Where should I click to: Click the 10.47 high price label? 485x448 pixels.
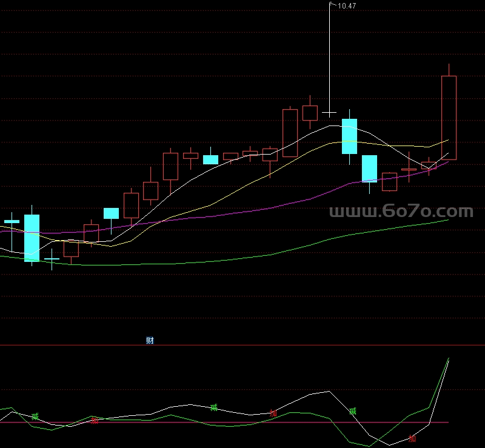click(347, 5)
